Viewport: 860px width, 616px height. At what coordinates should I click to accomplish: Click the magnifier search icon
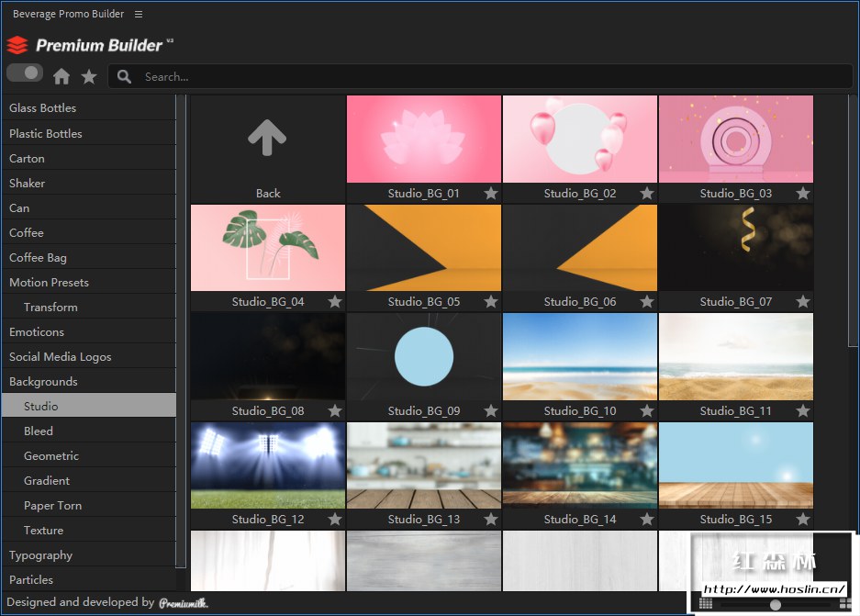[125, 77]
